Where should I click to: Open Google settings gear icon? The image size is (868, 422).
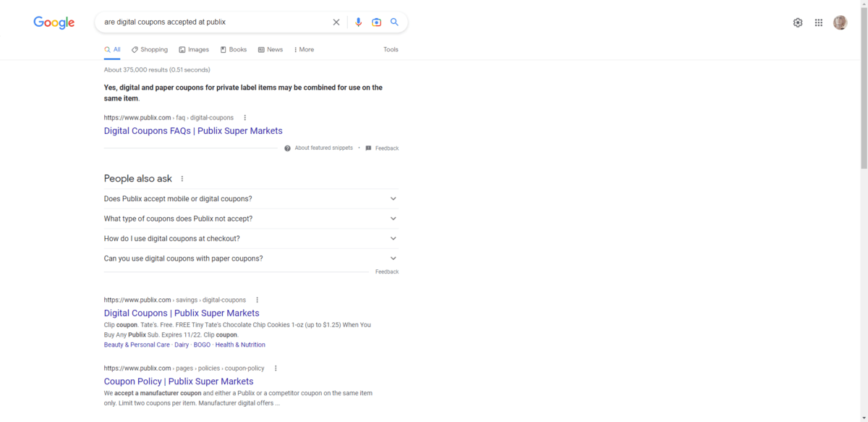pyautogui.click(x=798, y=22)
